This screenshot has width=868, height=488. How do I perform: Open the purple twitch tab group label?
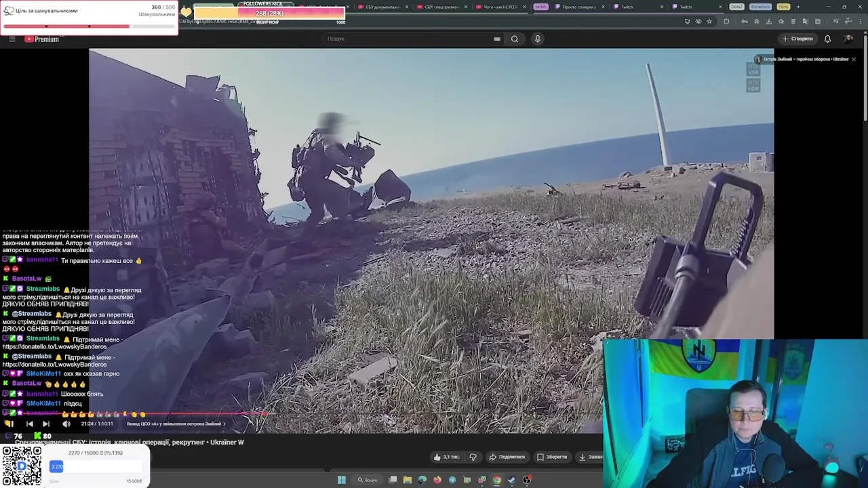tap(540, 7)
